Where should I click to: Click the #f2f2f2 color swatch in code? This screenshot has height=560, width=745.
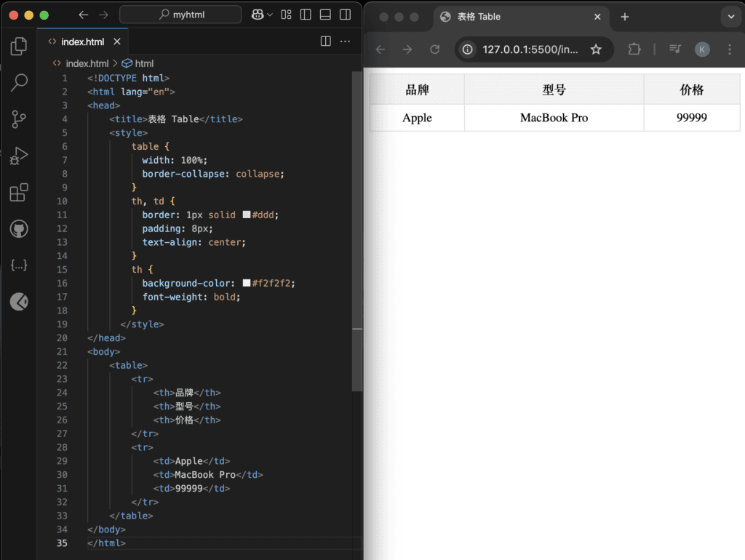point(247,283)
